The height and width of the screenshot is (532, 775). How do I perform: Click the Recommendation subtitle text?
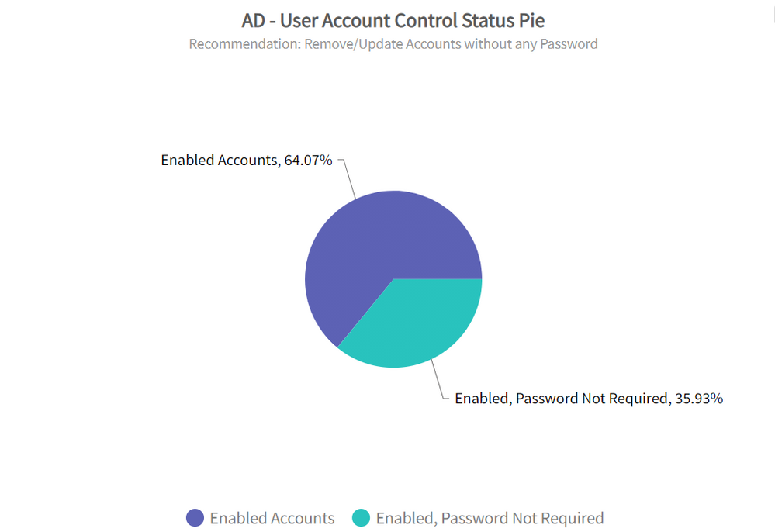pos(393,43)
